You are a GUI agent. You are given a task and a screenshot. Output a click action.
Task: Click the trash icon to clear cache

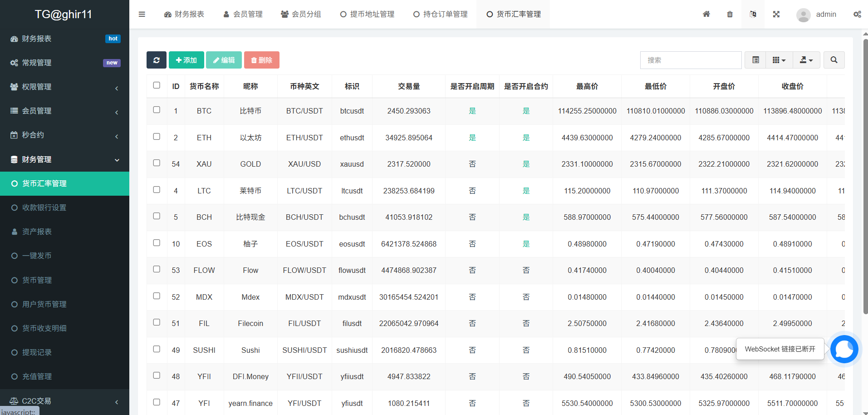tap(730, 14)
